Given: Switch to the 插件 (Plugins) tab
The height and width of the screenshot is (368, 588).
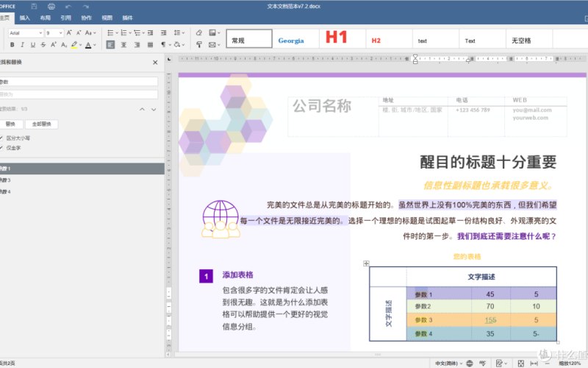Looking at the screenshot, I should coord(127,18).
